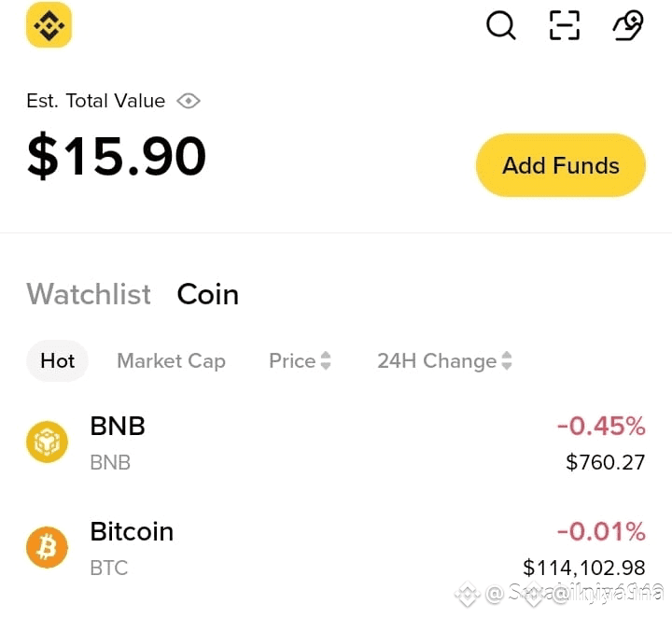672x618 pixels.
Task: Select the Hot filter chip
Action: [58, 361]
